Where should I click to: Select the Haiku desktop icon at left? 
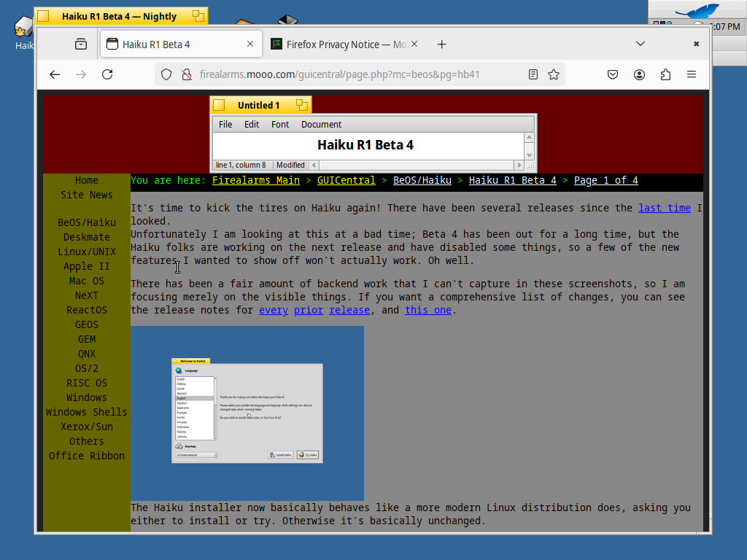tap(24, 34)
